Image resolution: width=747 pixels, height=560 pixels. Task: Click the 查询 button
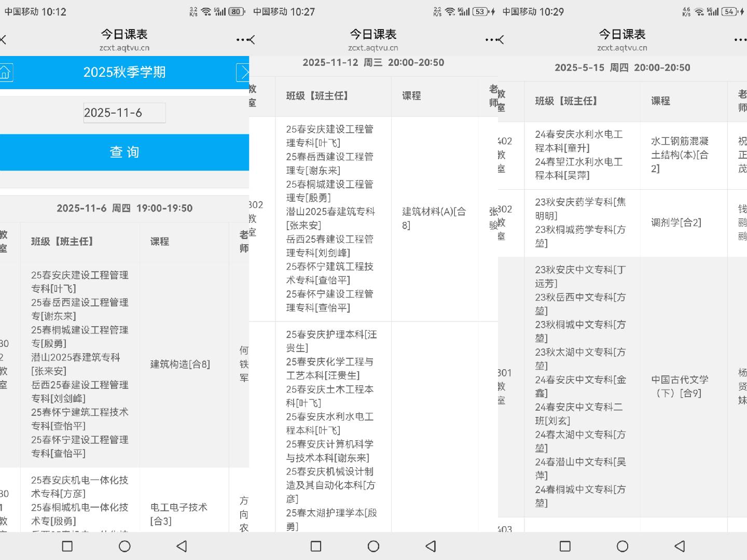125,152
